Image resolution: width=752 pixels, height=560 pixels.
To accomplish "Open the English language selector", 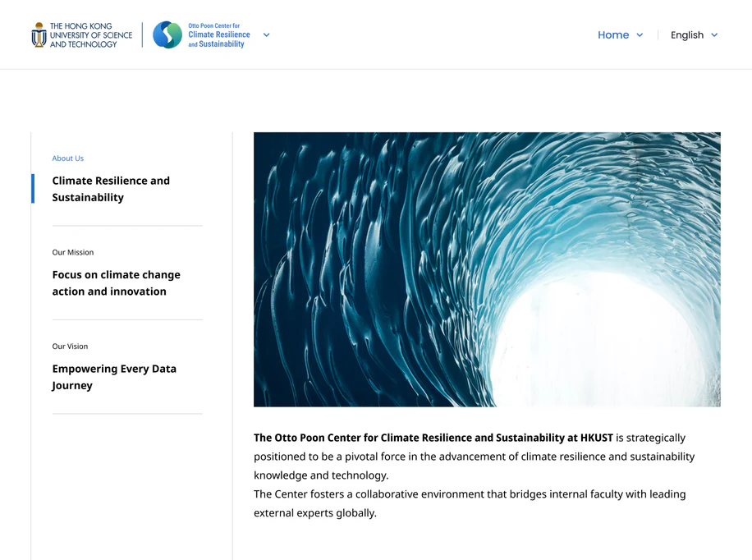I will tap(687, 35).
